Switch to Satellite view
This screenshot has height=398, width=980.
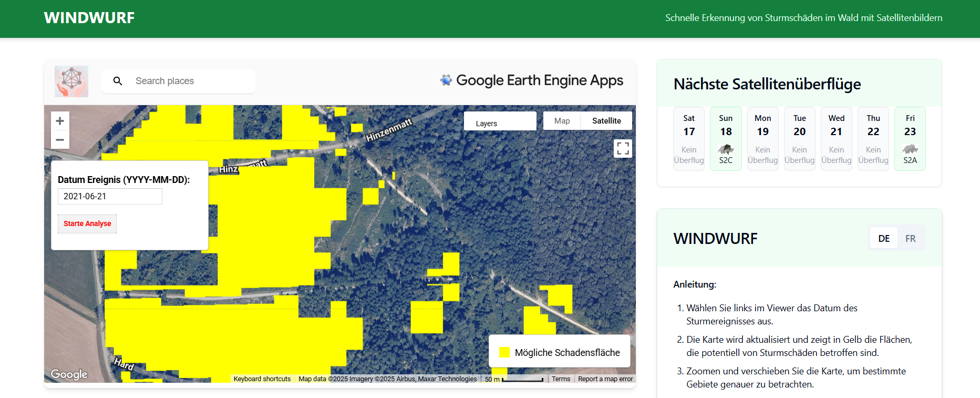point(606,121)
